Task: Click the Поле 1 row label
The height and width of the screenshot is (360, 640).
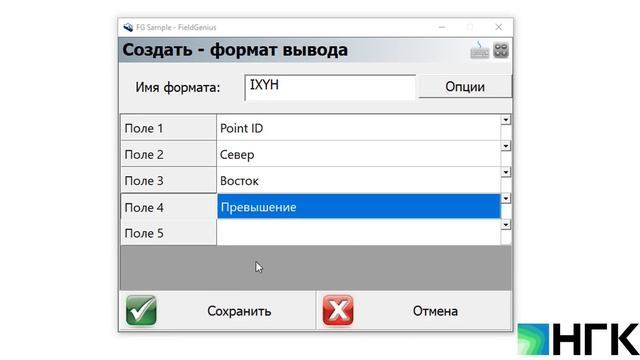Action: pyautogui.click(x=168, y=128)
